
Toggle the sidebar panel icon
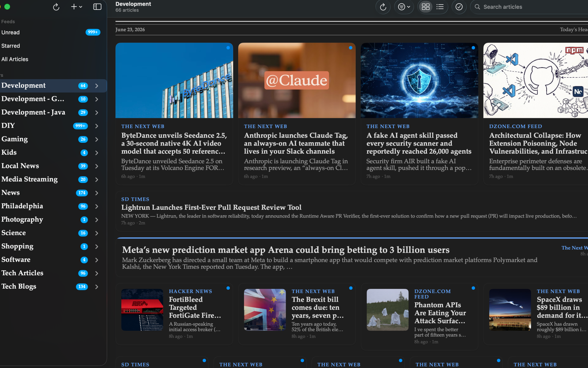(97, 7)
